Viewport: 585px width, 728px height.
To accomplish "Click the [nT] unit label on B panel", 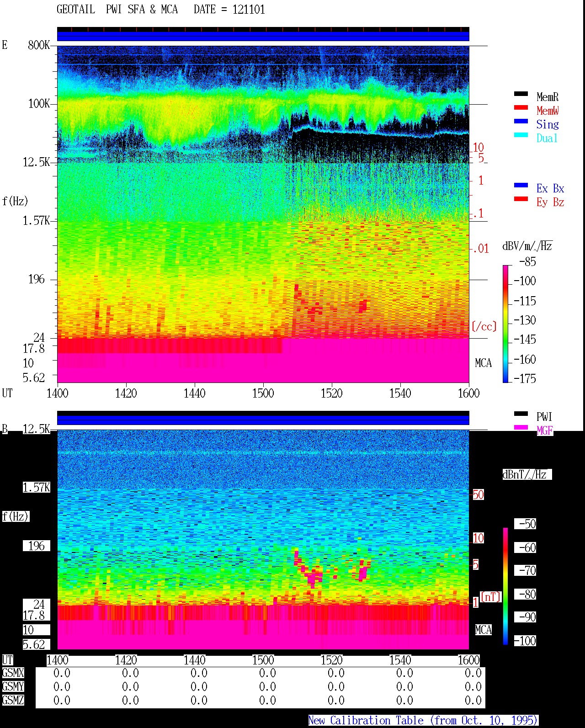I will pos(491,597).
